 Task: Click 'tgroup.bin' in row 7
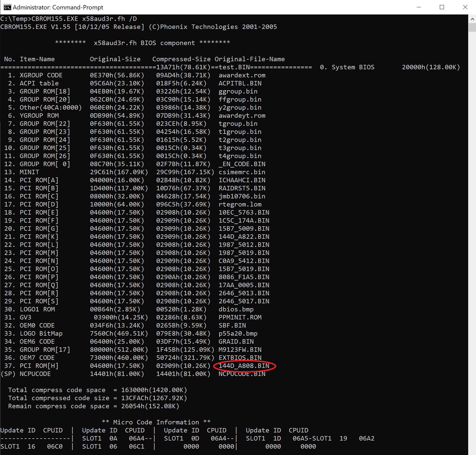point(238,124)
